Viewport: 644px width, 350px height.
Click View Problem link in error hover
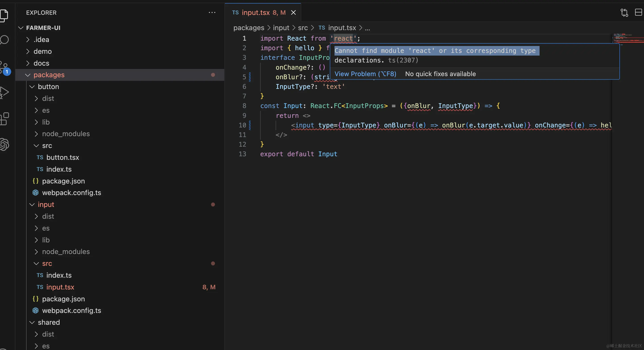click(x=365, y=74)
